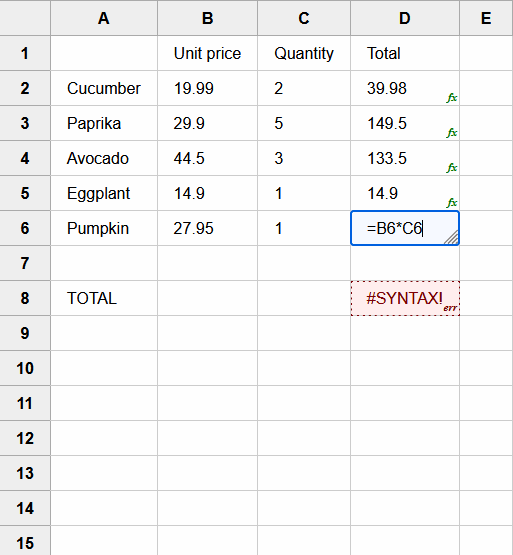Select the #SYNTAX! error cell
This screenshot has width=513, height=555.
[x=405, y=298]
